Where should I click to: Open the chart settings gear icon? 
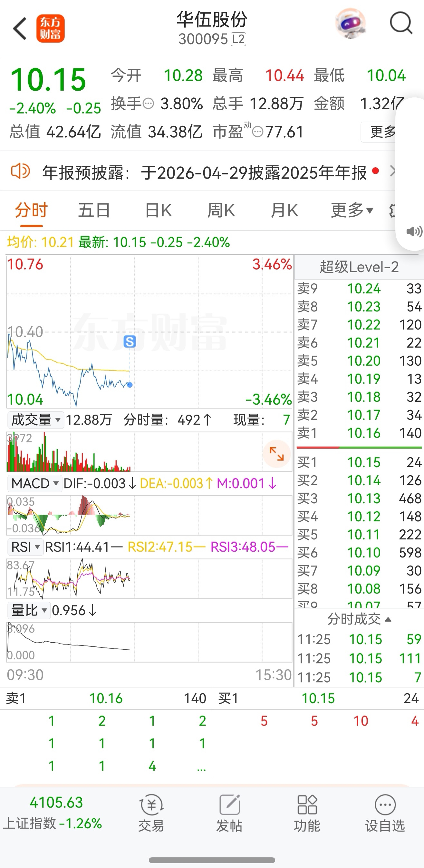pos(392,211)
